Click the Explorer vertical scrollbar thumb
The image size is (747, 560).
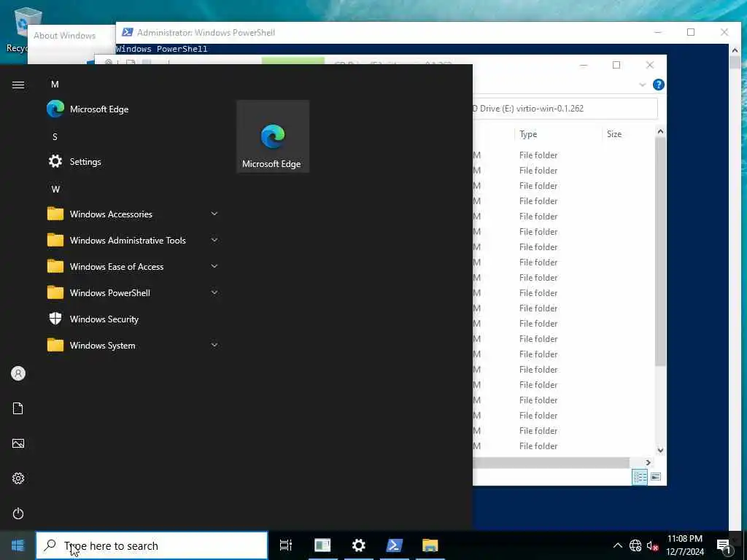660,252
